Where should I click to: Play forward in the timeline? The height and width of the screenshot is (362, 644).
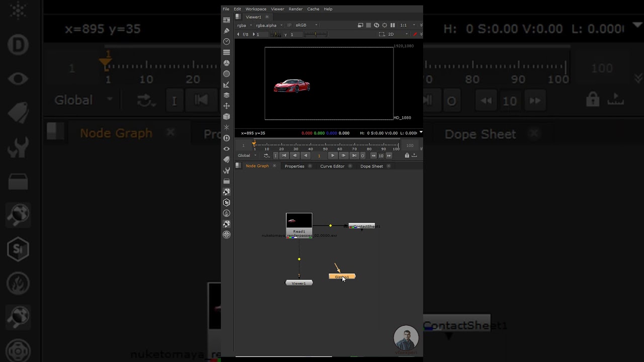333,155
